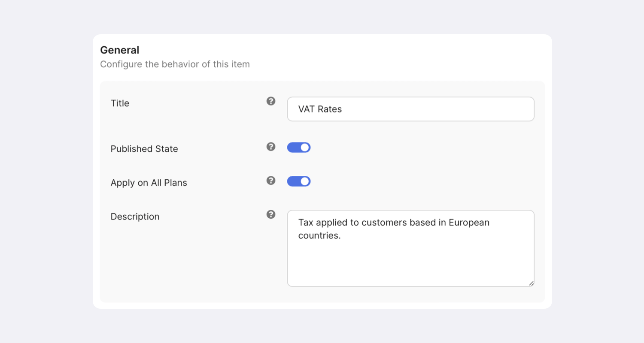644x343 pixels.
Task: Click the "Title" field label
Action: (120, 103)
